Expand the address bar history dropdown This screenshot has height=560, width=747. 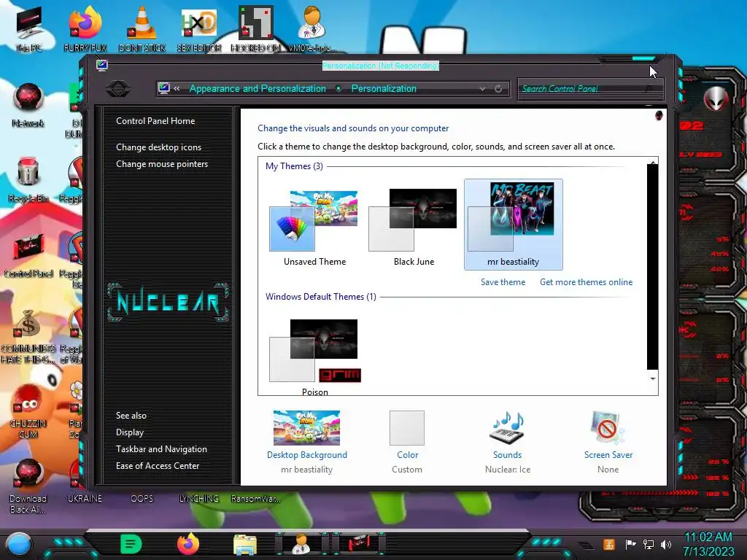pyautogui.click(x=483, y=88)
